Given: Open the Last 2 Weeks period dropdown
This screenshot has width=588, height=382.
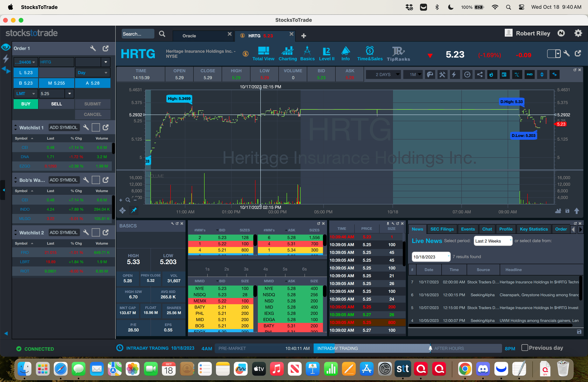Looking at the screenshot, I should (493, 241).
